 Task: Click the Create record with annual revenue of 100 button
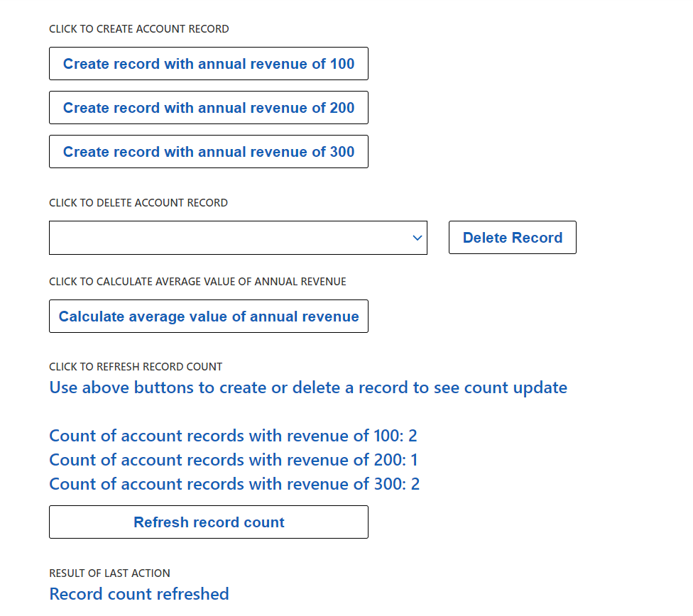tap(208, 64)
